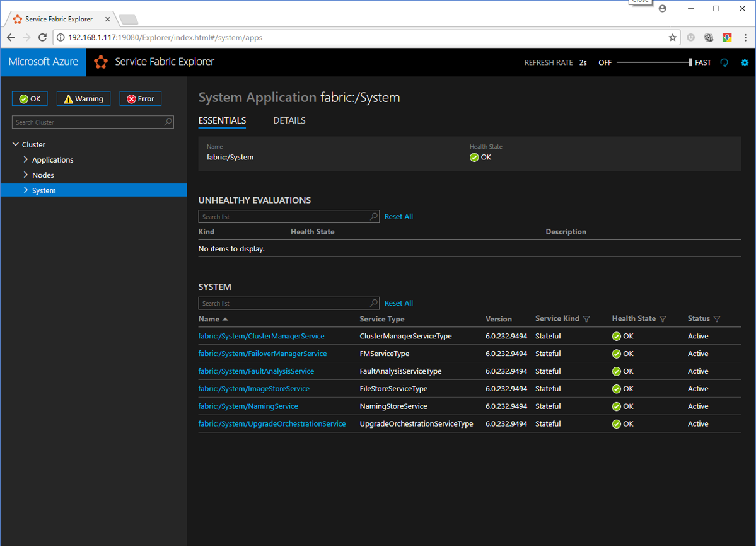
Task: Expand the Applications tree node
Action: point(26,159)
